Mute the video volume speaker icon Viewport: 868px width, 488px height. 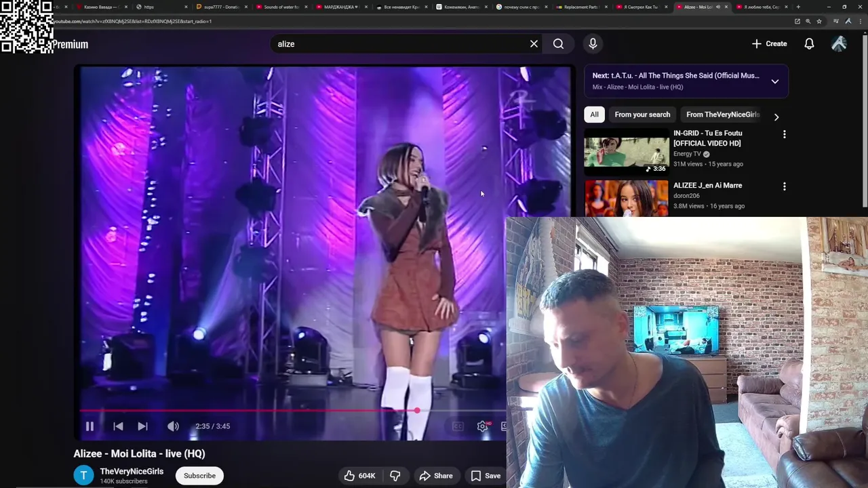click(173, 426)
